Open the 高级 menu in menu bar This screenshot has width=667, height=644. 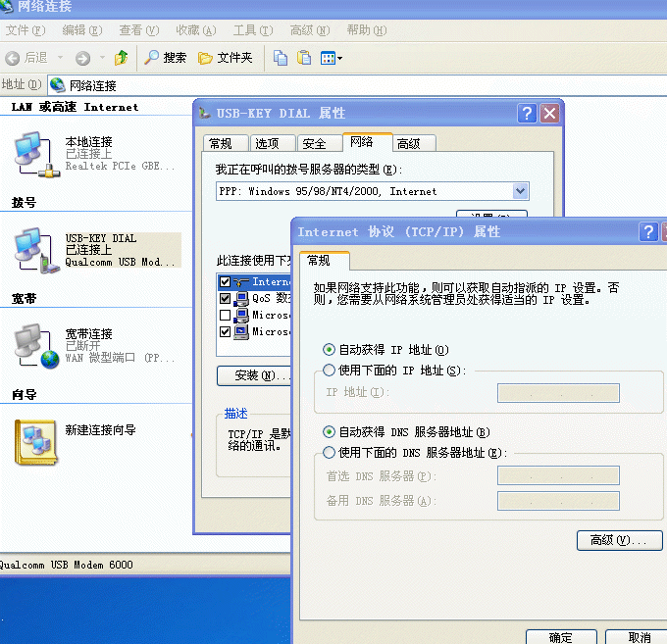310,30
